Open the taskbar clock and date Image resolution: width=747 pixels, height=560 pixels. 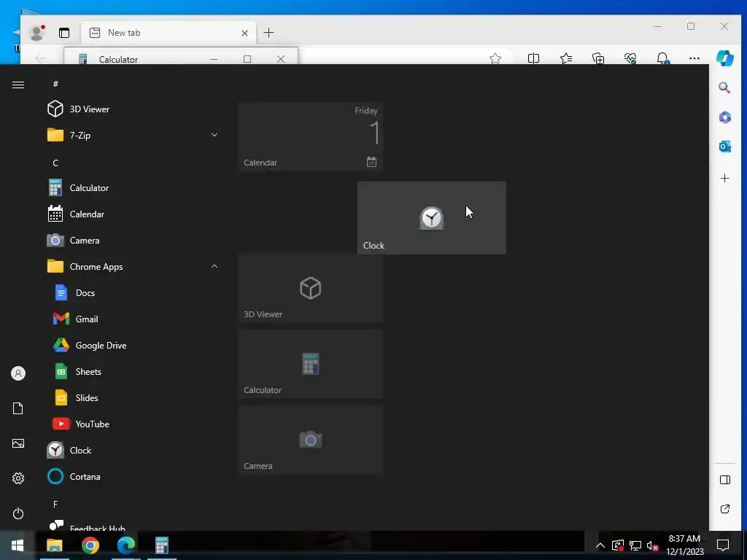coord(684,545)
